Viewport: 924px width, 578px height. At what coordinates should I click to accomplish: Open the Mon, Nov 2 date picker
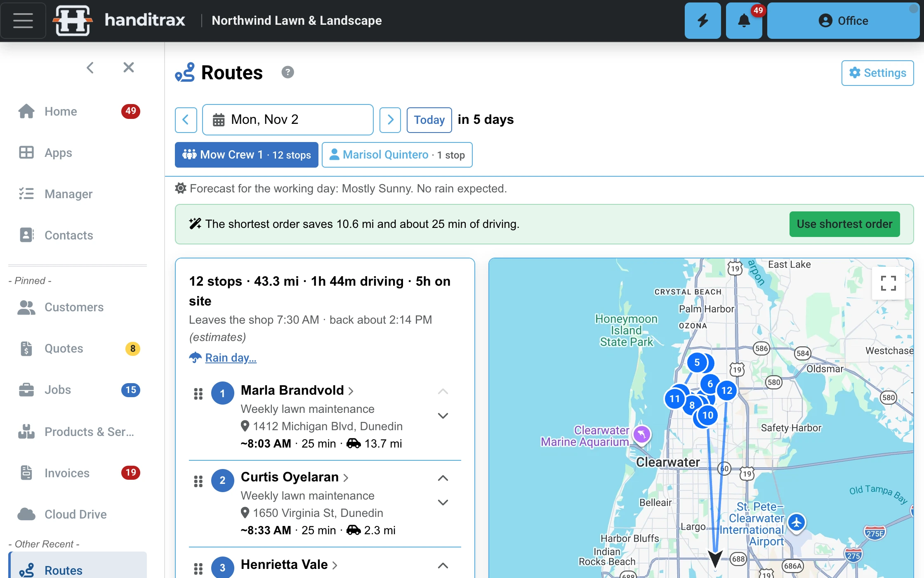click(288, 120)
